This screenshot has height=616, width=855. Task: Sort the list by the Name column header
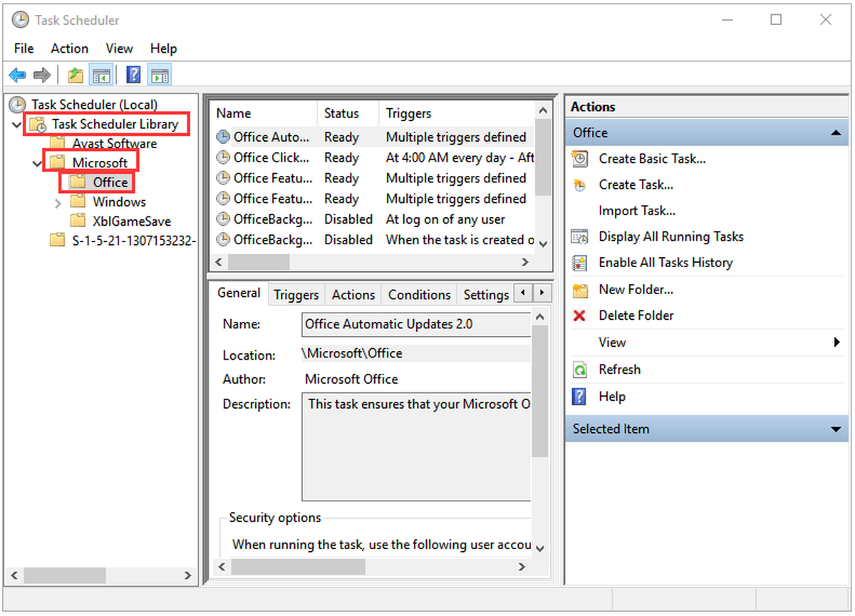[264, 113]
